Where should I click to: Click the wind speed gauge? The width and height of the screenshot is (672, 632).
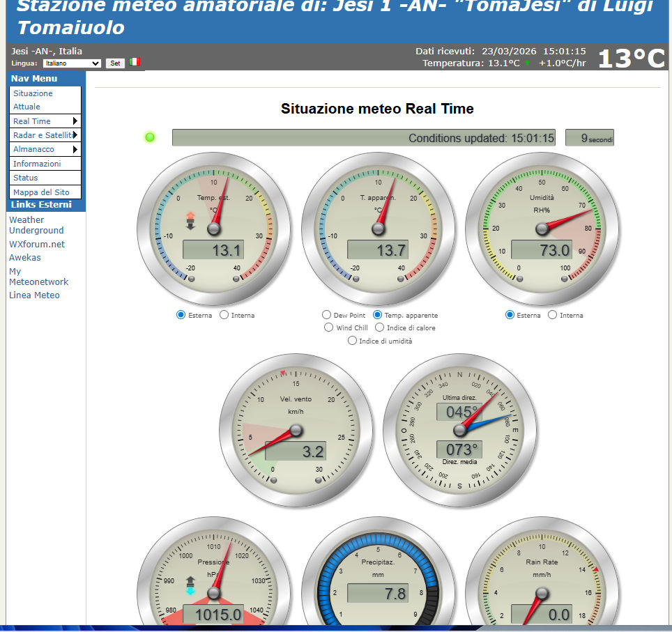tap(296, 430)
